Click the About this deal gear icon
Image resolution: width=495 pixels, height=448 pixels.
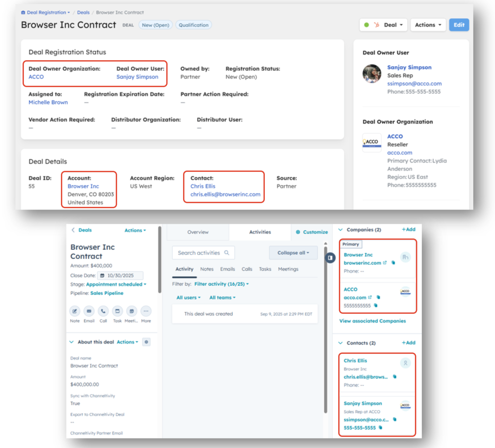146,342
